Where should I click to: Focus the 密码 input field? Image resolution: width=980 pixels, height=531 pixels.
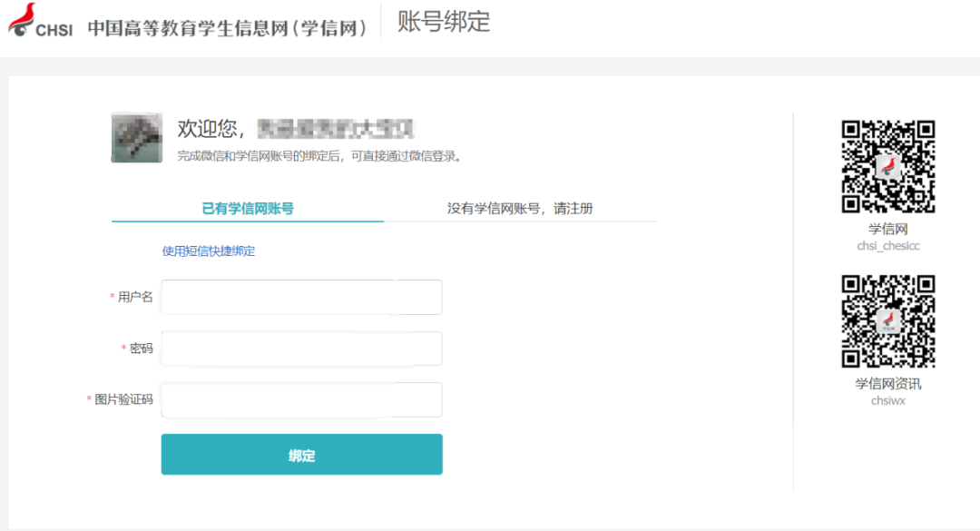301,349
